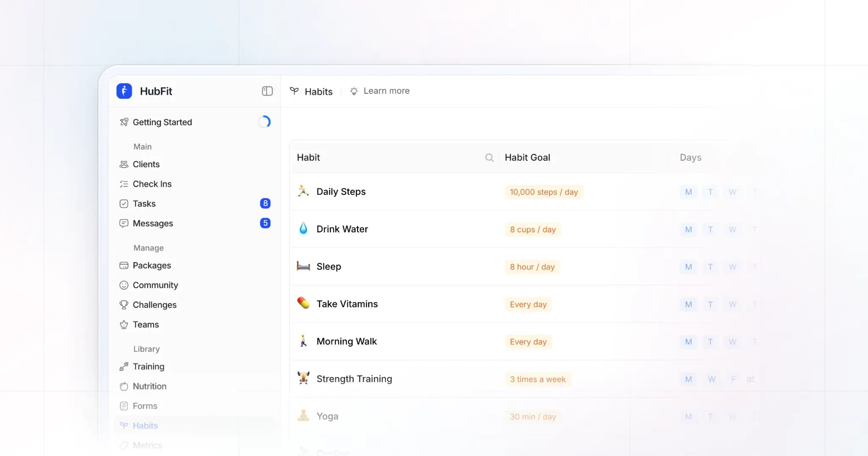Click the Clients people icon
The image size is (868, 456).
(x=124, y=164)
